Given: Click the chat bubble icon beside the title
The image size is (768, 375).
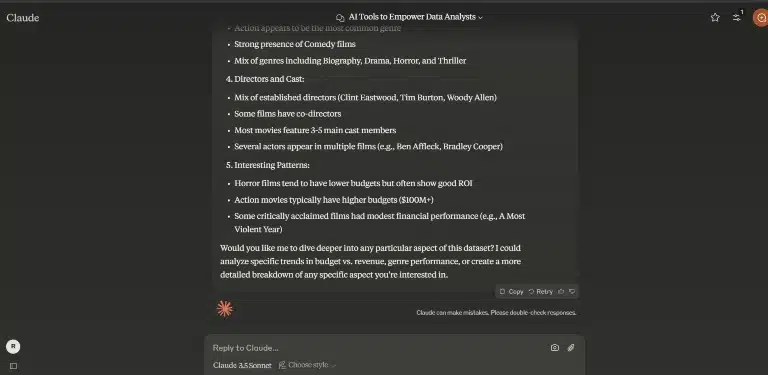Looking at the screenshot, I should pos(340,18).
